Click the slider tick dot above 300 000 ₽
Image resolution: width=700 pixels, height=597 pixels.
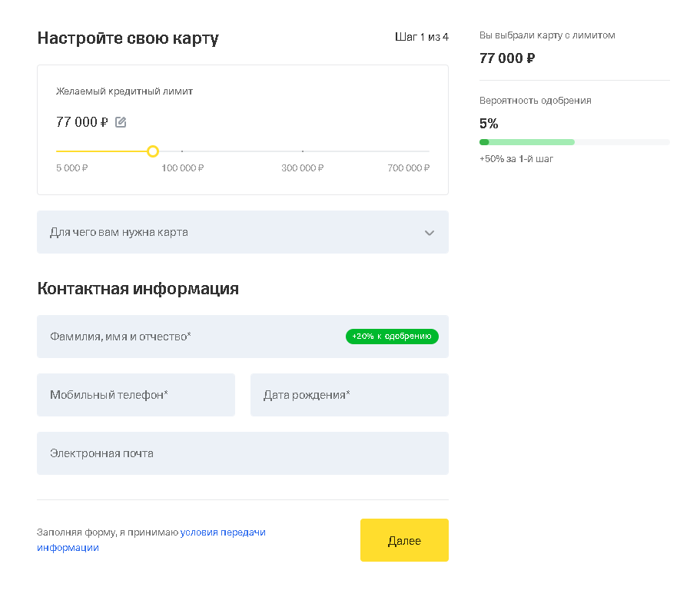pyautogui.click(x=303, y=151)
